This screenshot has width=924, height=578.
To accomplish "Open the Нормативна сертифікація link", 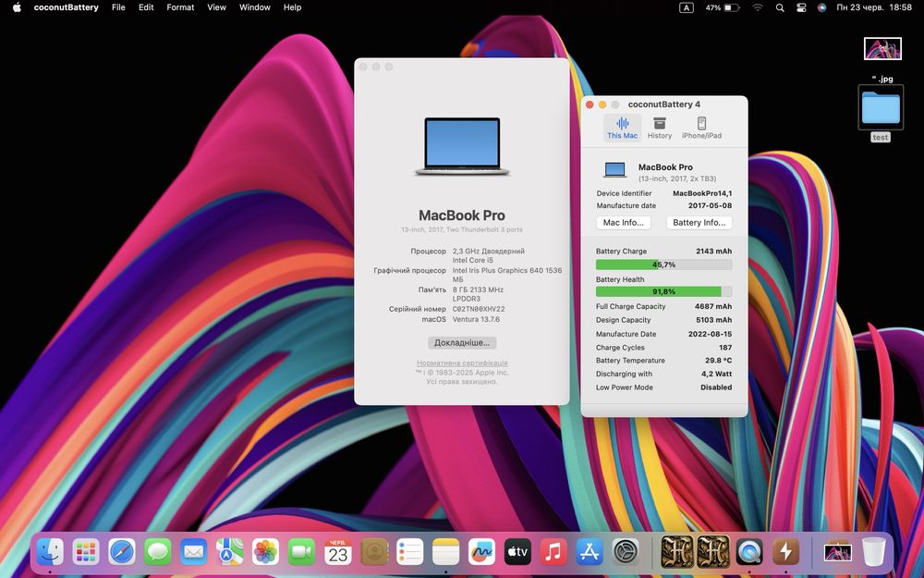I will click(x=462, y=363).
